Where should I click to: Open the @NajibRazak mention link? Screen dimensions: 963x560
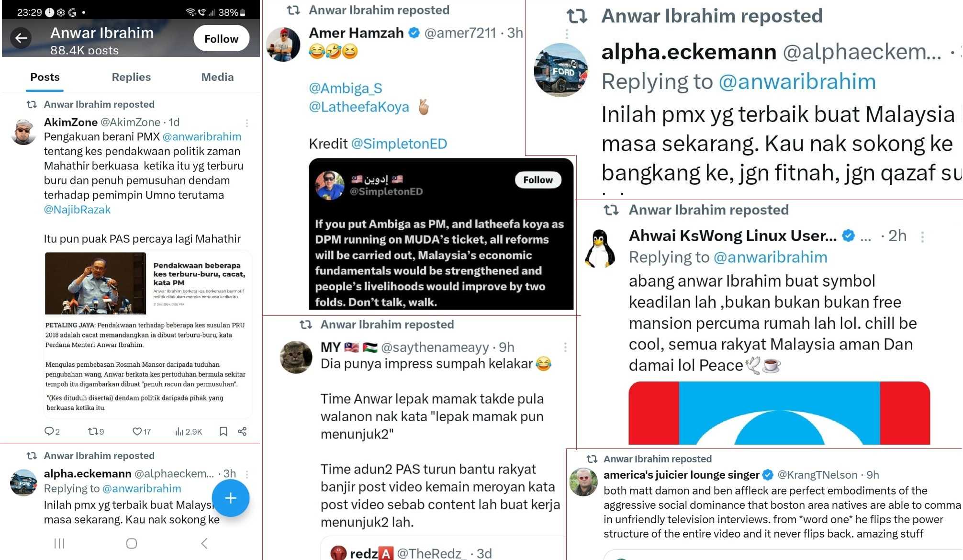pyautogui.click(x=77, y=210)
